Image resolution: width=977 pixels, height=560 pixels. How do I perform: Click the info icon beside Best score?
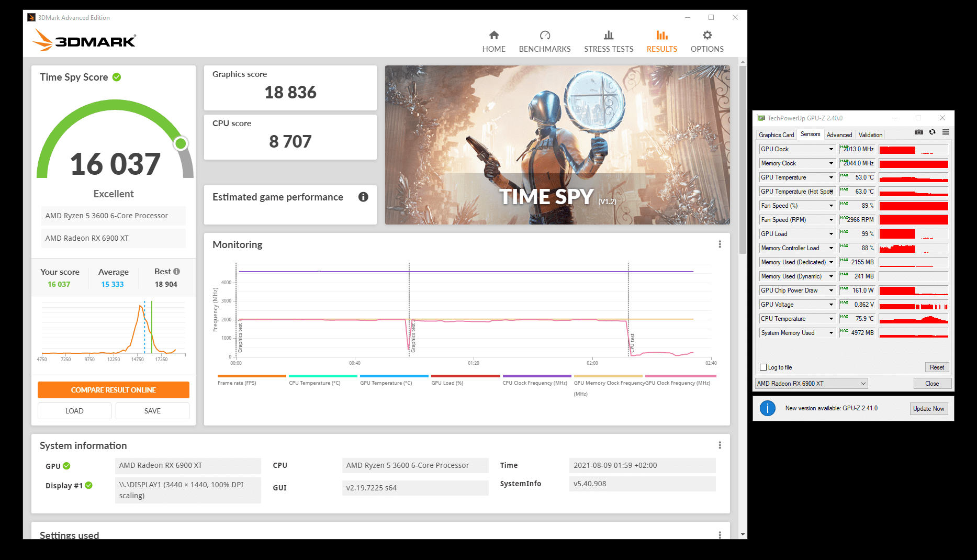coord(177,271)
